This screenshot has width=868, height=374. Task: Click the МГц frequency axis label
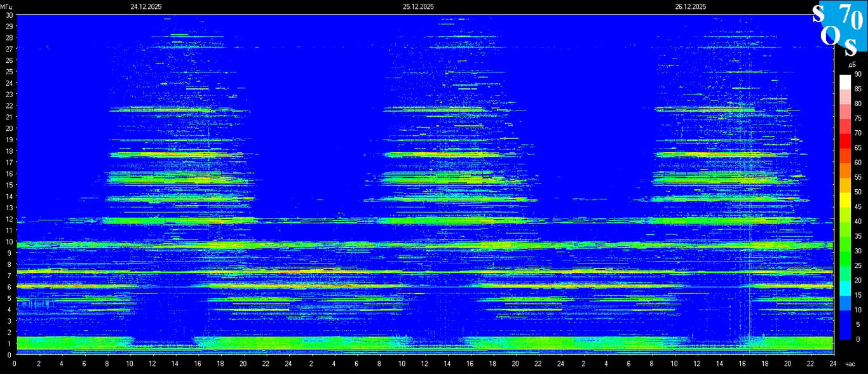6,6
